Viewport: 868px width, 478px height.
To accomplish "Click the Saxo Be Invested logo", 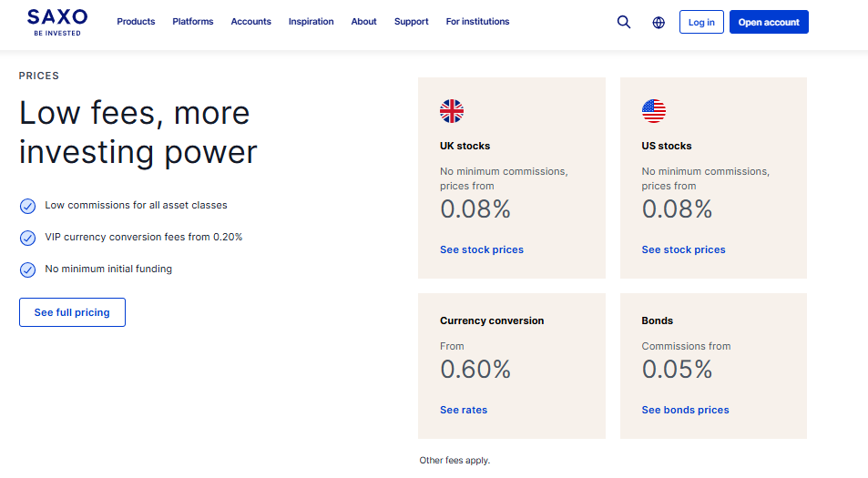I will pos(57,23).
